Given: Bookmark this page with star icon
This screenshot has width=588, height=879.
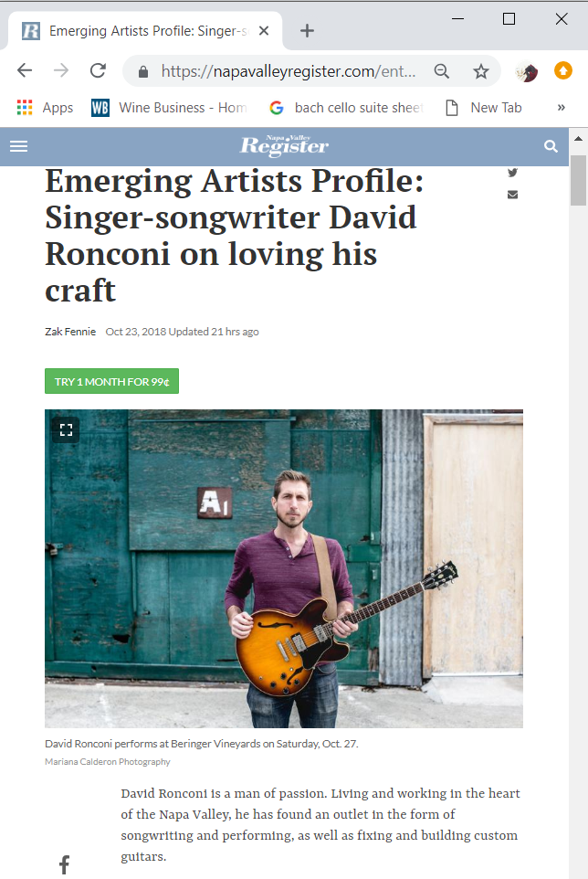Looking at the screenshot, I should pyautogui.click(x=480, y=71).
